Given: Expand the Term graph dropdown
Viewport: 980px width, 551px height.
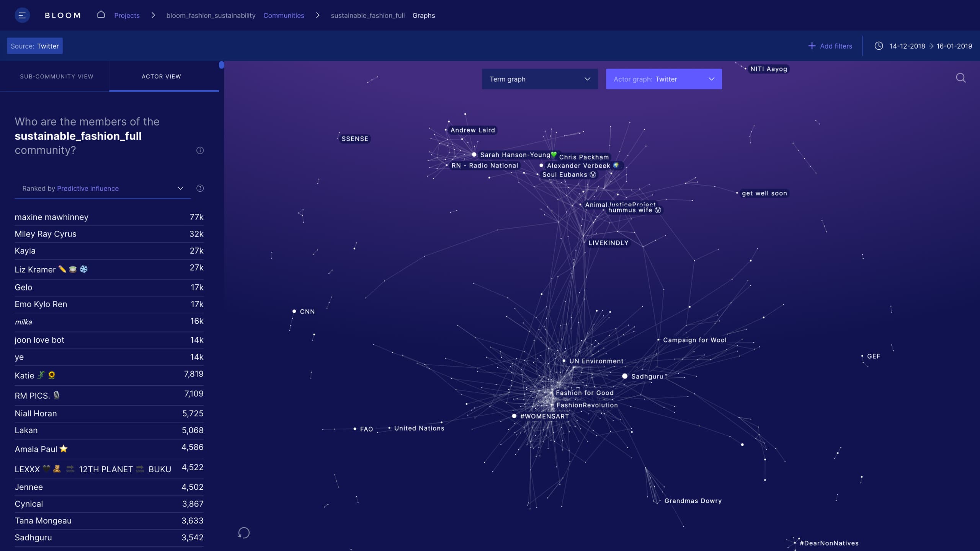Looking at the screenshot, I should point(540,79).
